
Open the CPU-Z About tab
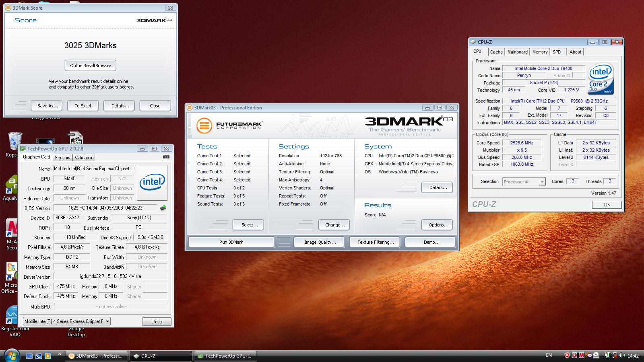pyautogui.click(x=575, y=52)
